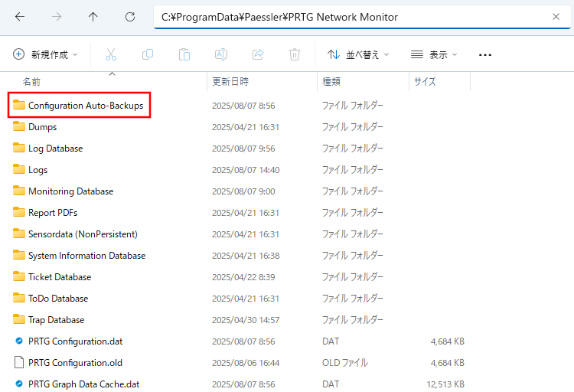This screenshot has width=574, height=392.
Task: Open the 新規作成 dropdown
Action: (45, 54)
